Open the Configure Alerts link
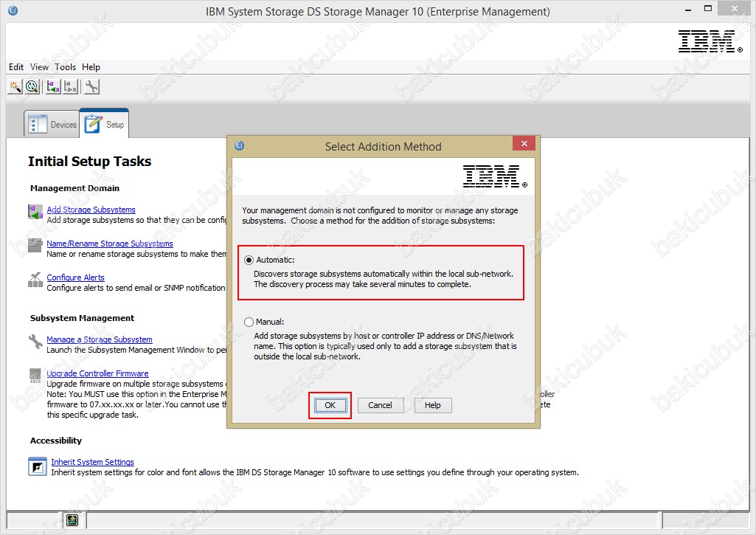This screenshot has width=756, height=535. pos(76,277)
